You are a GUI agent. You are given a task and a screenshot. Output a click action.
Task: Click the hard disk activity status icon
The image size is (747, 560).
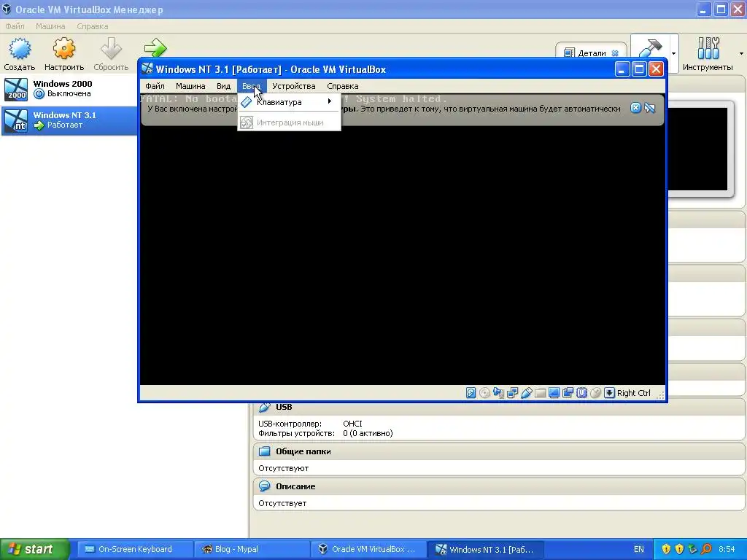coord(471,393)
